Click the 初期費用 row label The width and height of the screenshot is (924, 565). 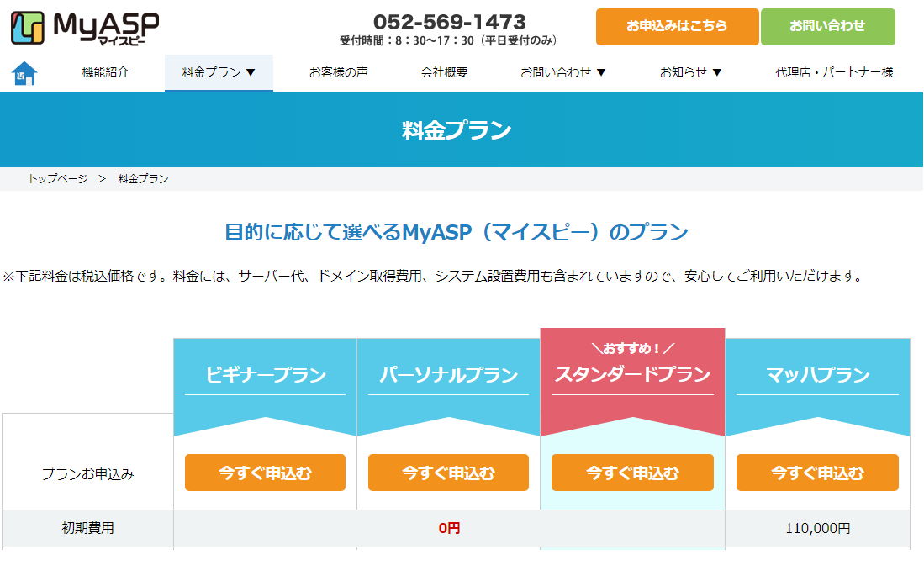[x=87, y=528]
